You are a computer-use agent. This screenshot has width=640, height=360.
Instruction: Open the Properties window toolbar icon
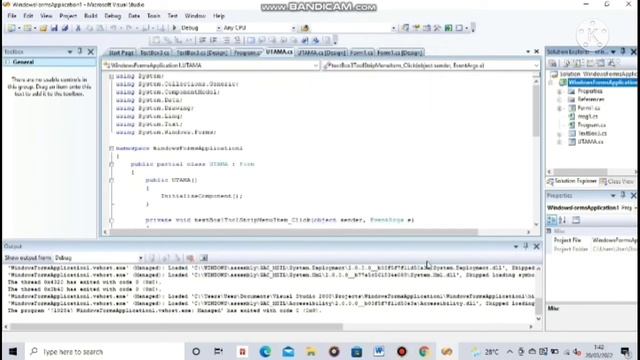point(416,28)
